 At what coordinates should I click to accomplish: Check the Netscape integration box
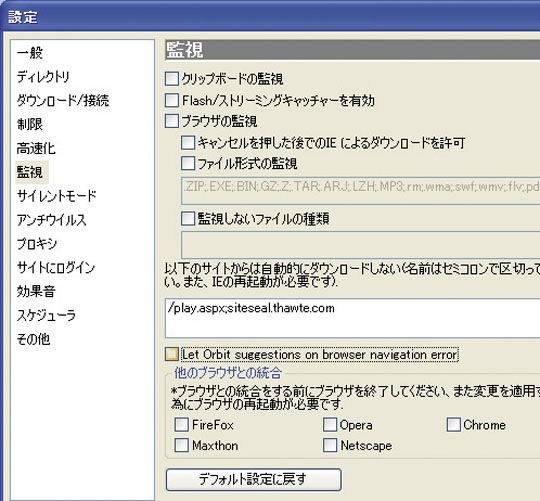tap(330, 445)
